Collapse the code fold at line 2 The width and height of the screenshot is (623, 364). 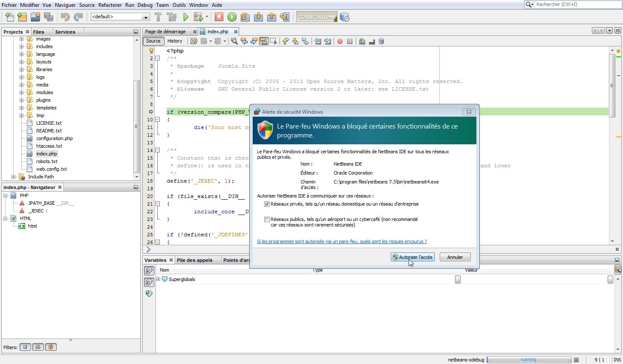point(157,58)
